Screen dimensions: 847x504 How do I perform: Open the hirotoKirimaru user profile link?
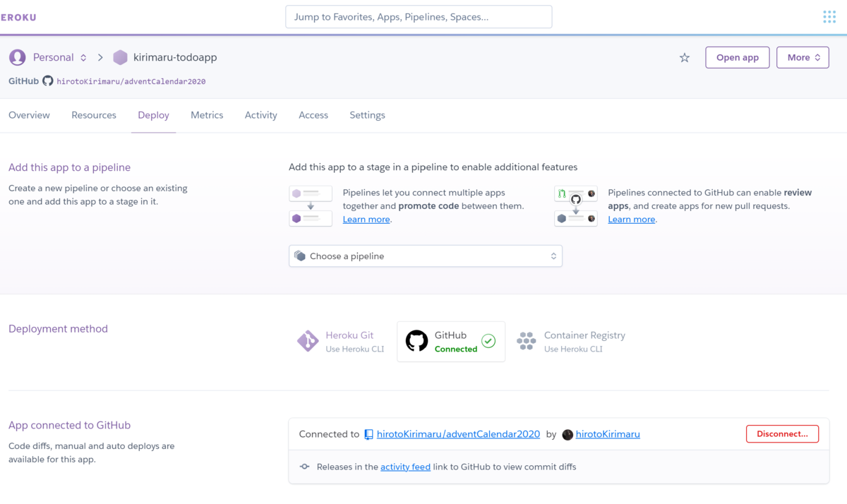608,434
